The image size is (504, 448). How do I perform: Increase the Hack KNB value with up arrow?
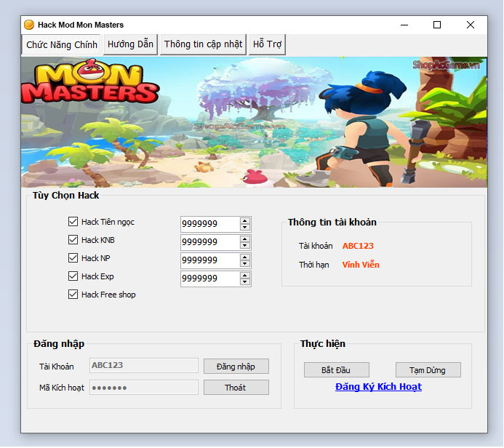245,239
